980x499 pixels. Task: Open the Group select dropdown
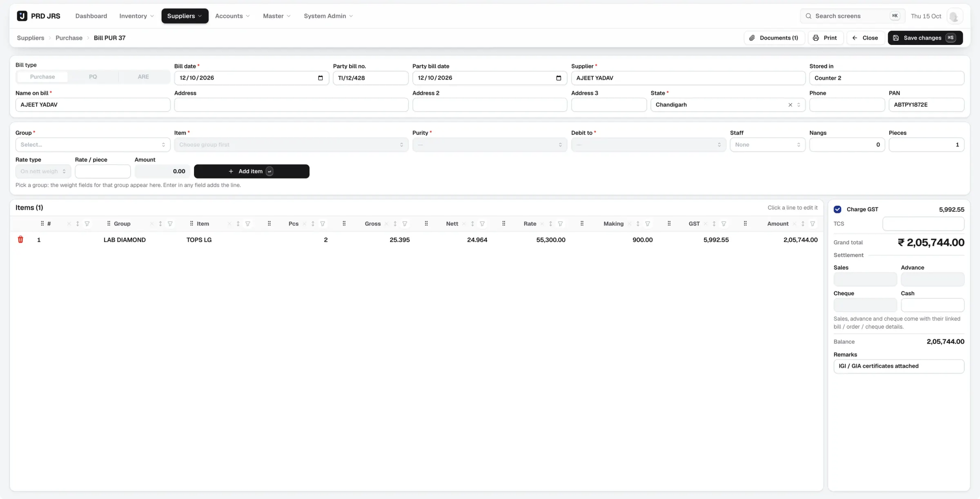pyautogui.click(x=93, y=145)
